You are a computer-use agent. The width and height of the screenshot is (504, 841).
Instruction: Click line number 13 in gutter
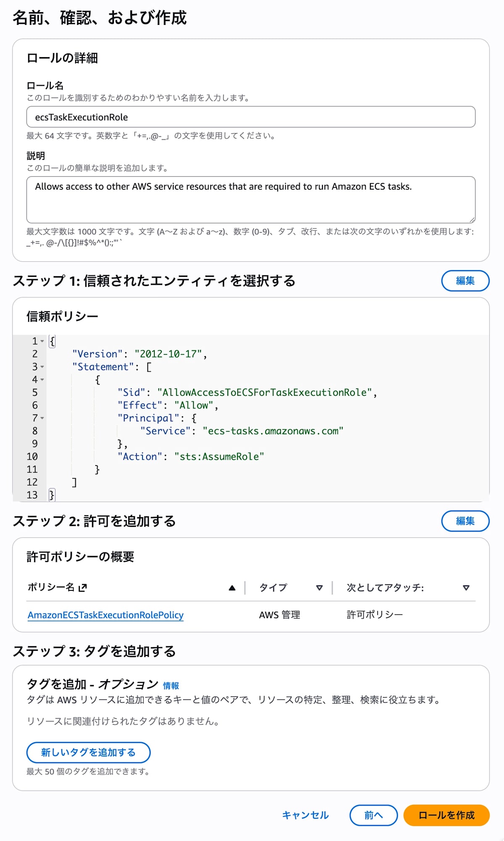click(32, 495)
